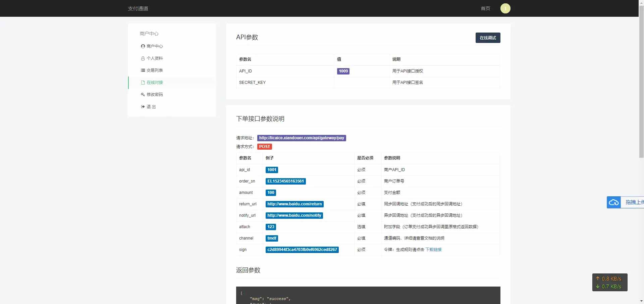644x304 pixels.
Task: Click the yellow user avatar in navbar
Action: tap(505, 8)
